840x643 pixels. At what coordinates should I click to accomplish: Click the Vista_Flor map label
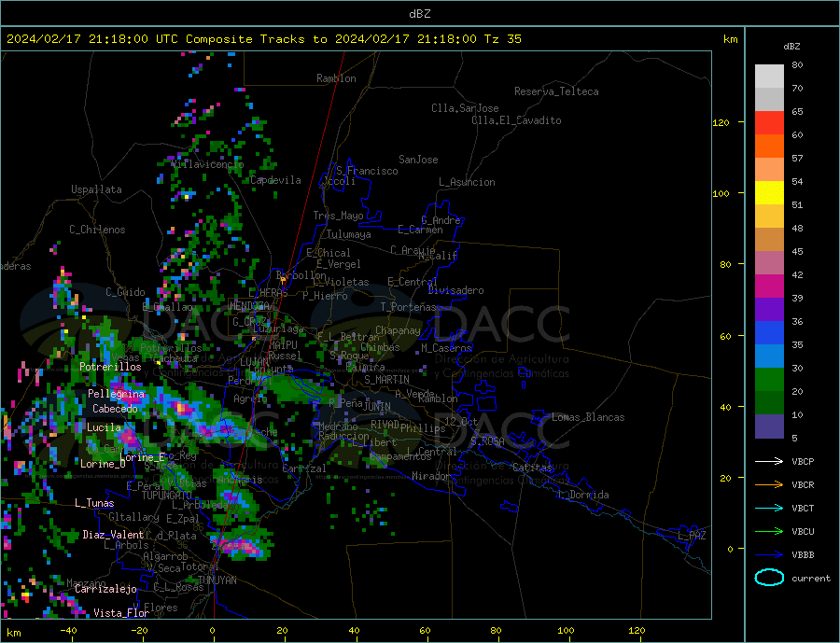pyautogui.click(x=121, y=613)
